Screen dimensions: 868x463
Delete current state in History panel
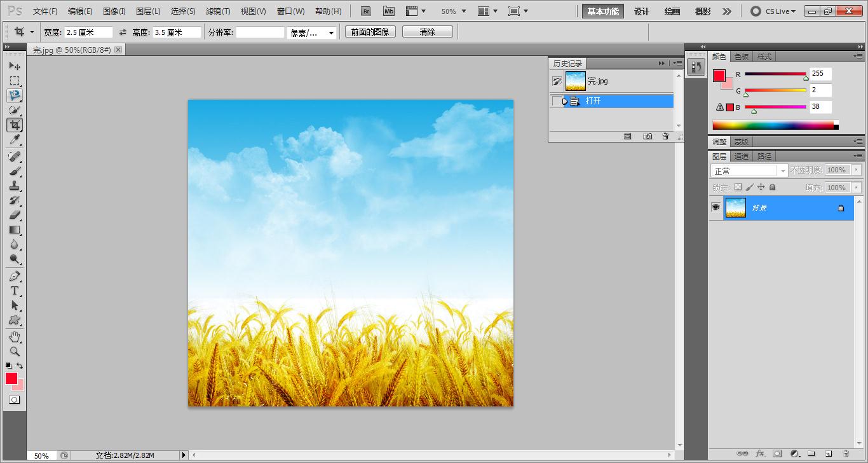tap(665, 136)
